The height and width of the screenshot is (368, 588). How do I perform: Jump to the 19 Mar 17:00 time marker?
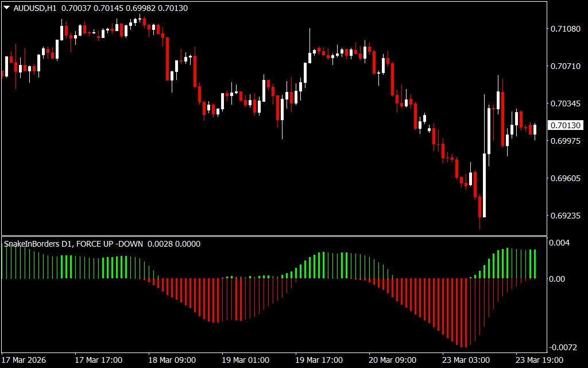tap(319, 360)
